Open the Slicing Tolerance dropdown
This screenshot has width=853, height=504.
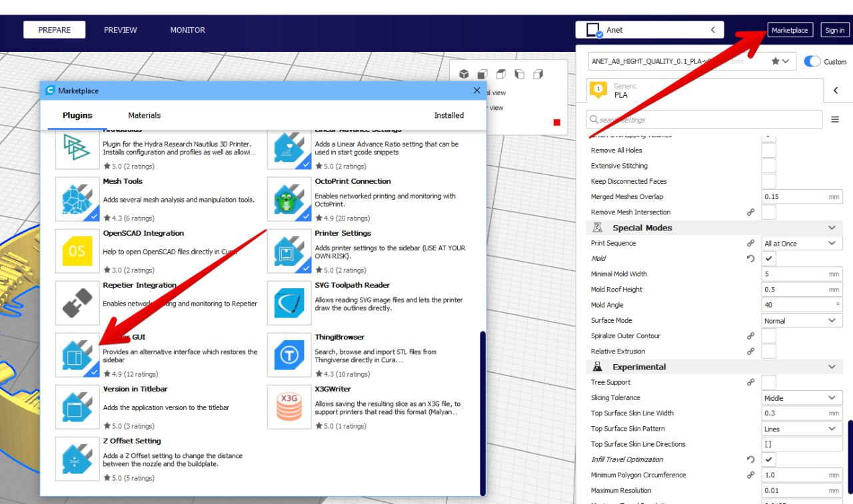802,398
